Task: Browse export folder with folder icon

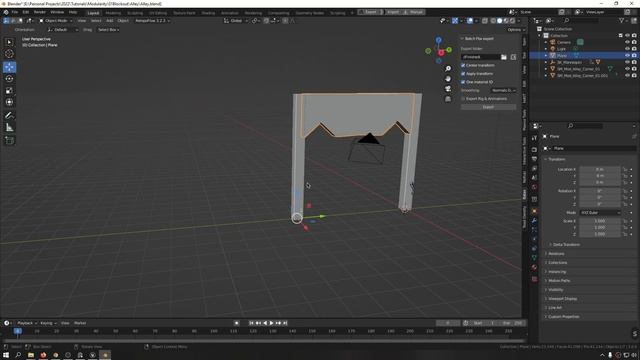Action: [x=504, y=57]
